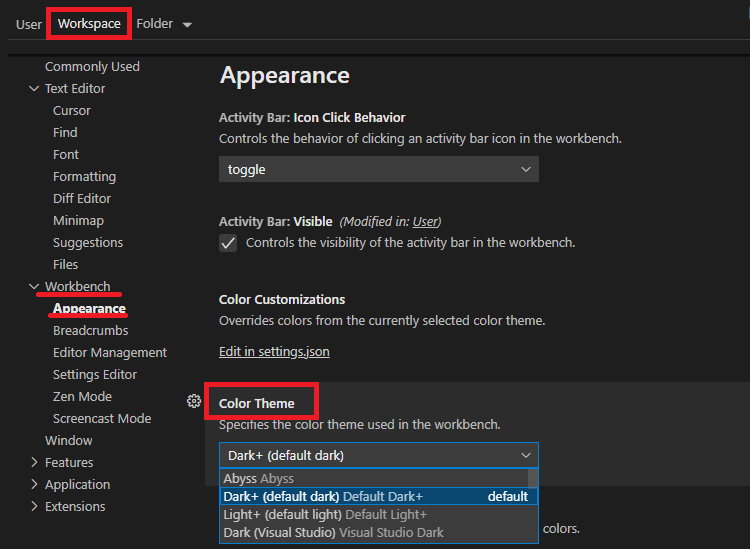Select Commonly Used in settings tree

[92, 67]
